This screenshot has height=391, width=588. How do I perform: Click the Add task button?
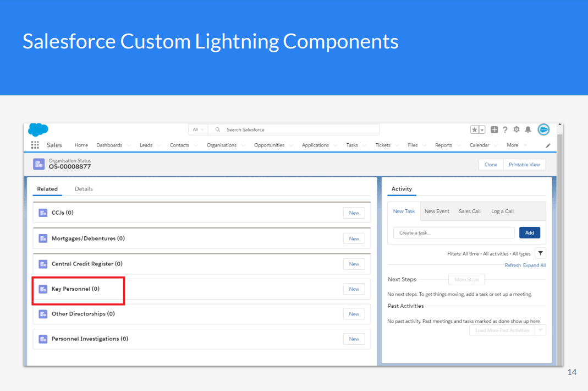[530, 233]
